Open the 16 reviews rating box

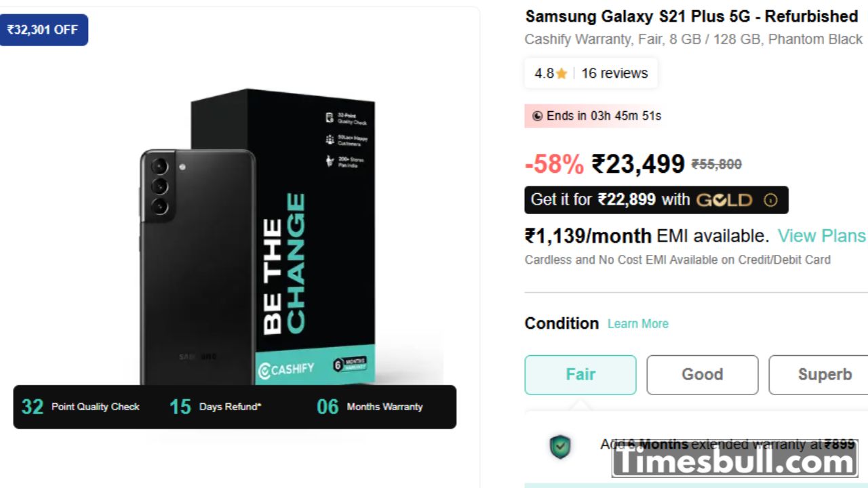click(x=591, y=73)
